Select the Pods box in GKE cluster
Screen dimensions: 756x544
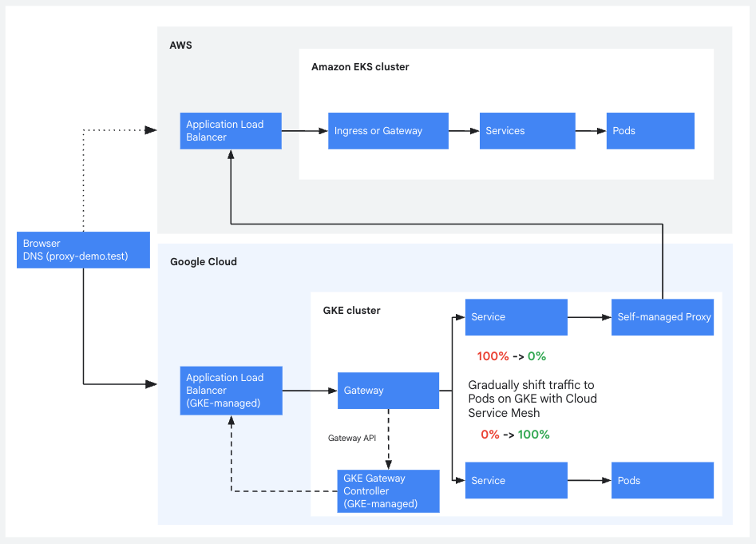pyautogui.click(x=663, y=481)
